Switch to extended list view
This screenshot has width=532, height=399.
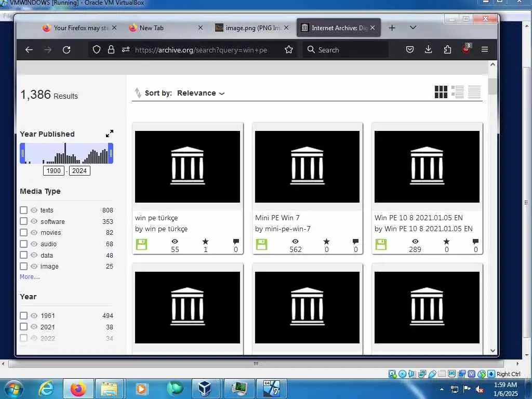click(458, 92)
